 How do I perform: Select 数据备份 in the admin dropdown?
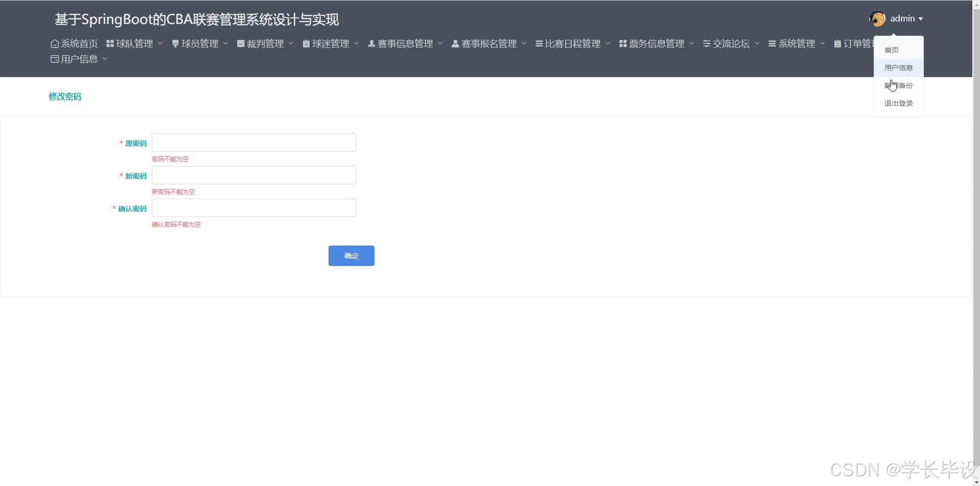[x=898, y=86]
